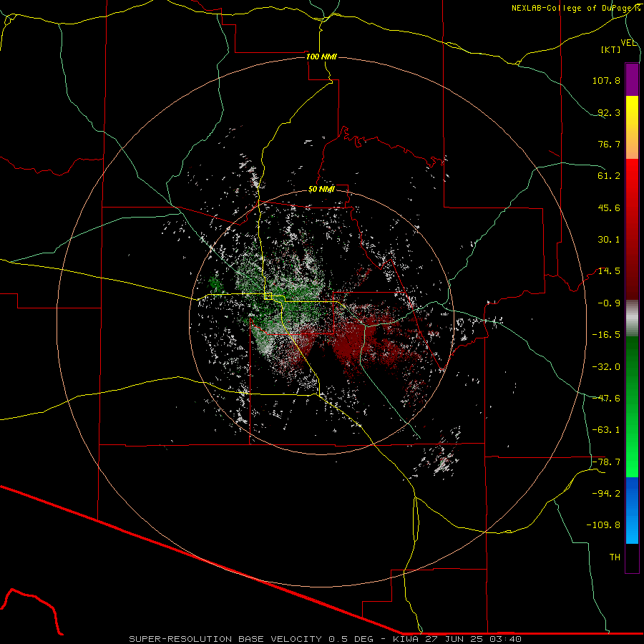The height and width of the screenshot is (644, 644).
Task: Click the -47.6 legend value
Action: point(606,399)
